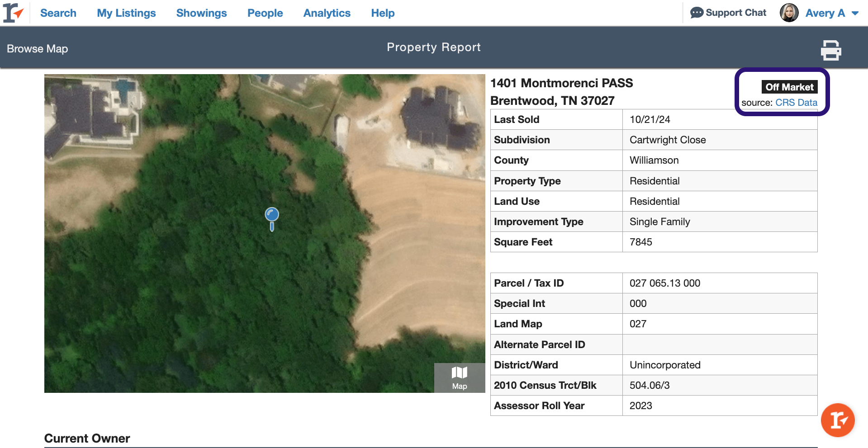The image size is (868, 448).
Task: Open the Showings menu
Action: click(x=201, y=13)
